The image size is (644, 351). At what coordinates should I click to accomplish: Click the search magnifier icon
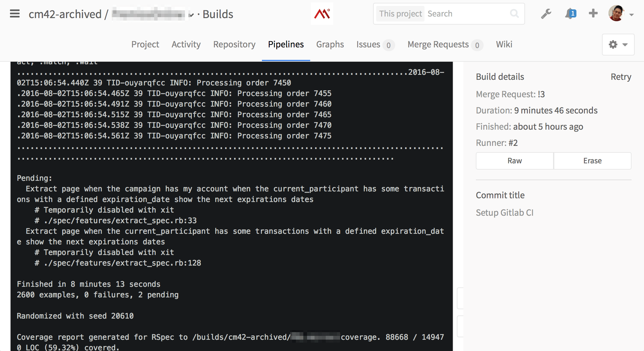pos(514,14)
